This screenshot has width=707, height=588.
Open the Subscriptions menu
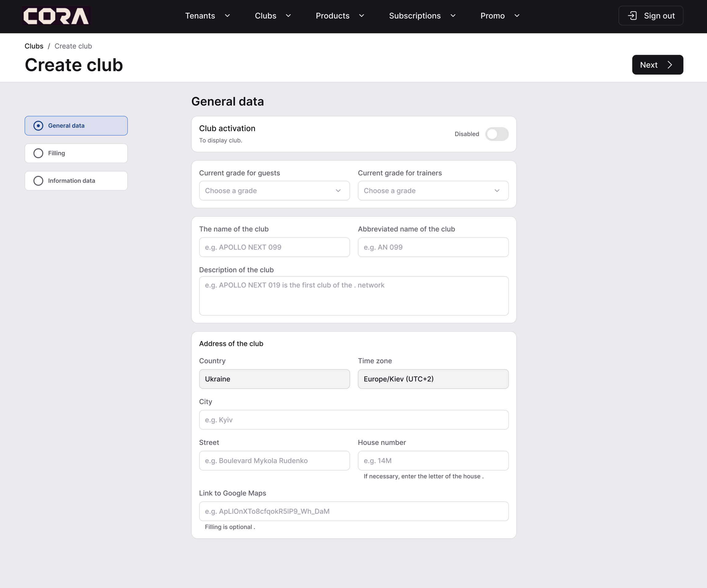(x=422, y=15)
